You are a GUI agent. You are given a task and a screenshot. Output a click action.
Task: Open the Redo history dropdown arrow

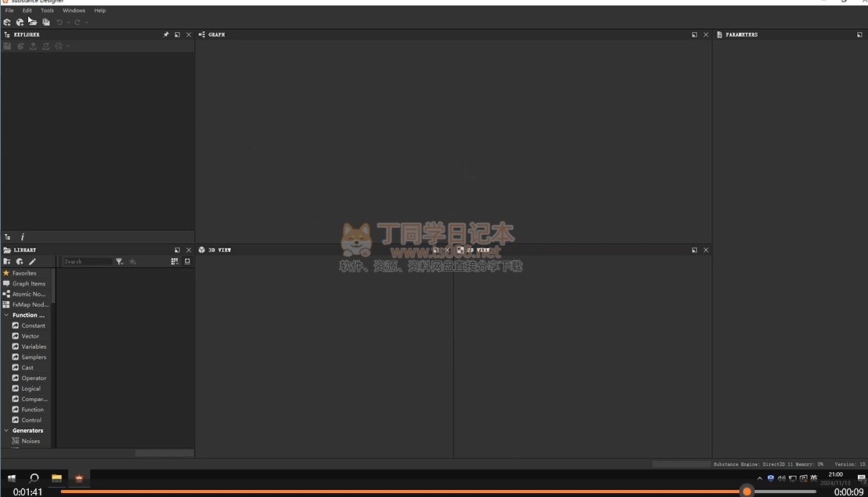[x=87, y=23]
